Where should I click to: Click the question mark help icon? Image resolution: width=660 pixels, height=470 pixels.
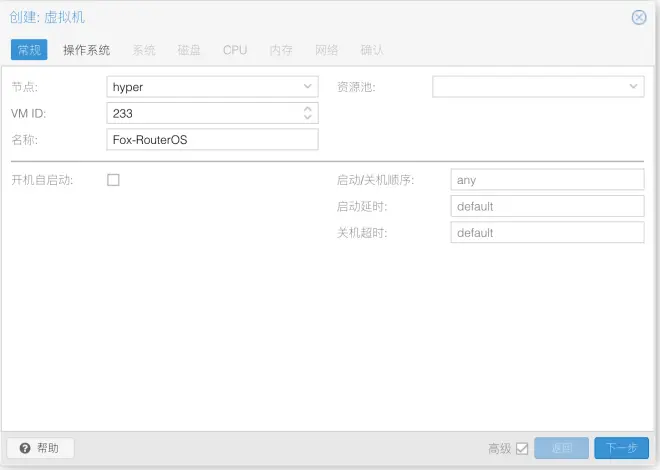(x=25, y=448)
